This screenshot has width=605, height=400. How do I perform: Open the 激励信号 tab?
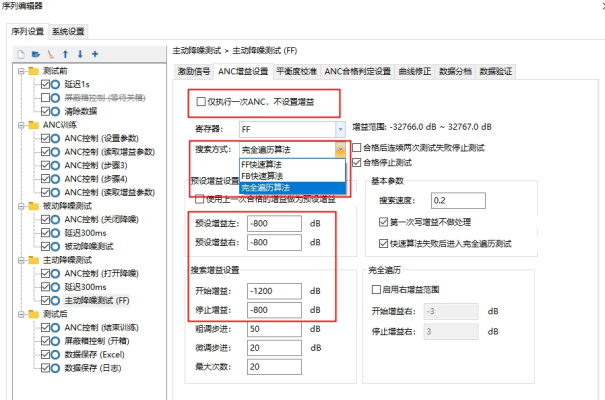194,71
